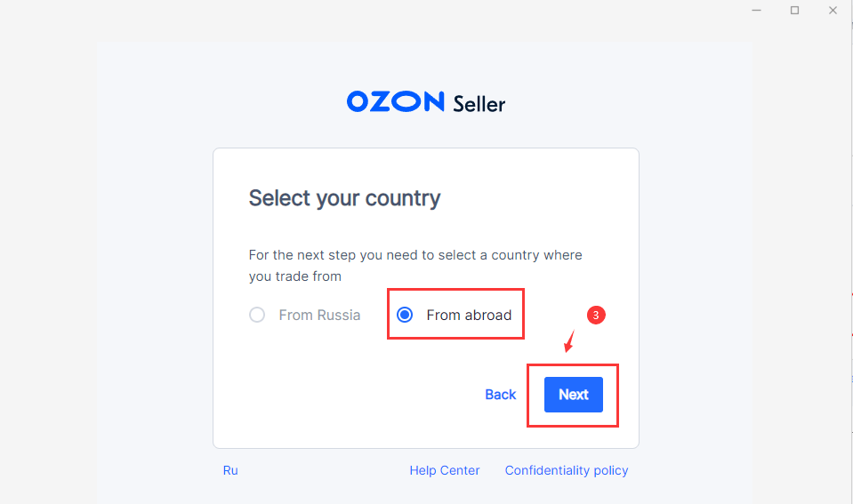Minimize the application window
Screen dimensions: 853x504
click(756, 10)
